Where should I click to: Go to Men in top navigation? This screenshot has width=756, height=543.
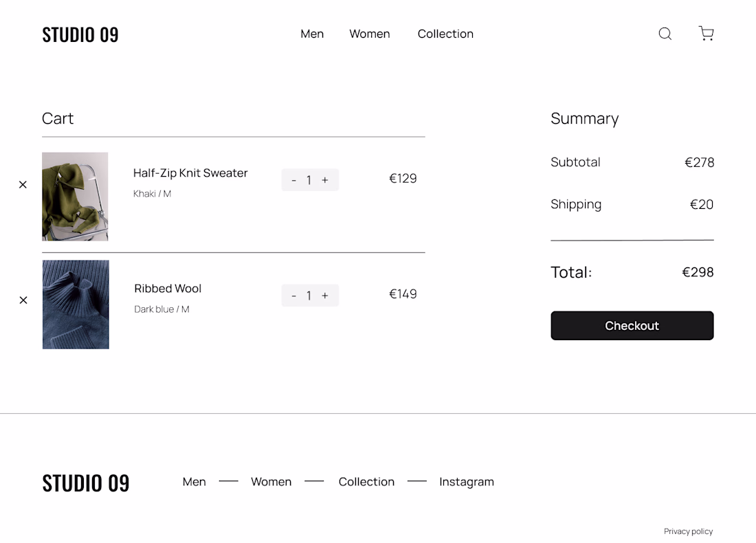coord(312,34)
